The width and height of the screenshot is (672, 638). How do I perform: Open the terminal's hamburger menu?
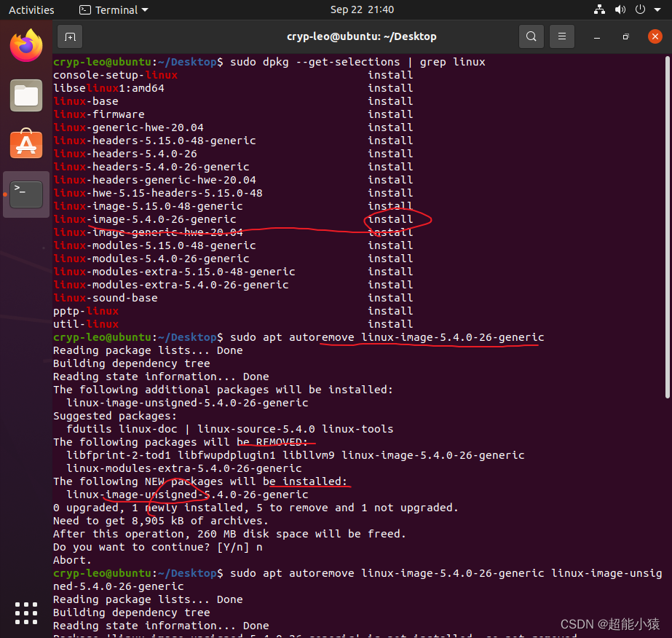click(563, 36)
